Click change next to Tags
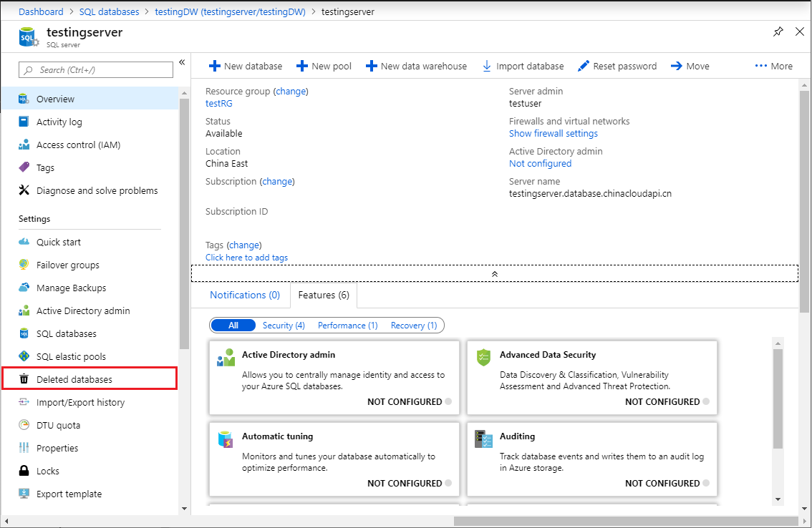The image size is (812, 528). click(244, 245)
